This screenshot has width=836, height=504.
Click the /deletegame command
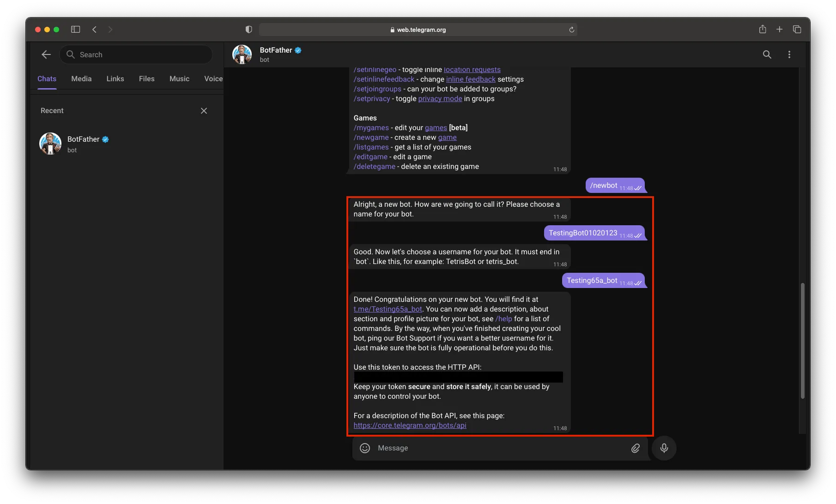click(x=375, y=167)
